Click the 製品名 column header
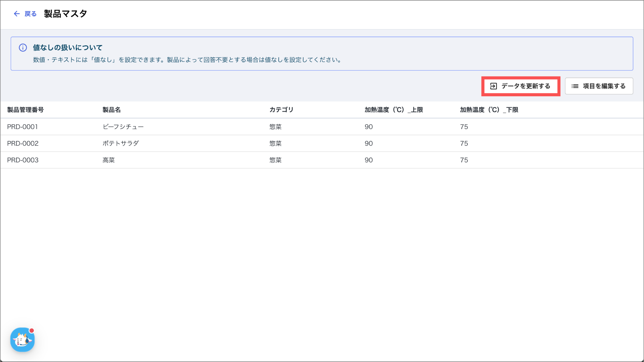This screenshot has height=362, width=644. click(112, 110)
